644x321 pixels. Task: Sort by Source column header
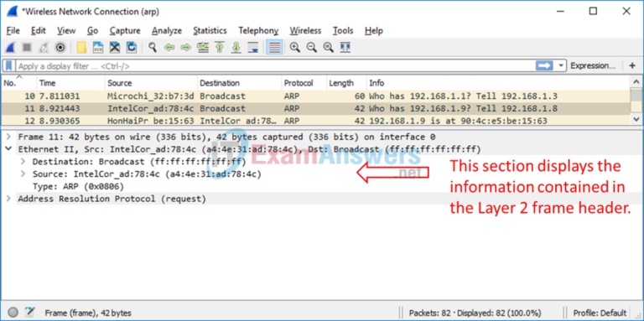click(151, 83)
